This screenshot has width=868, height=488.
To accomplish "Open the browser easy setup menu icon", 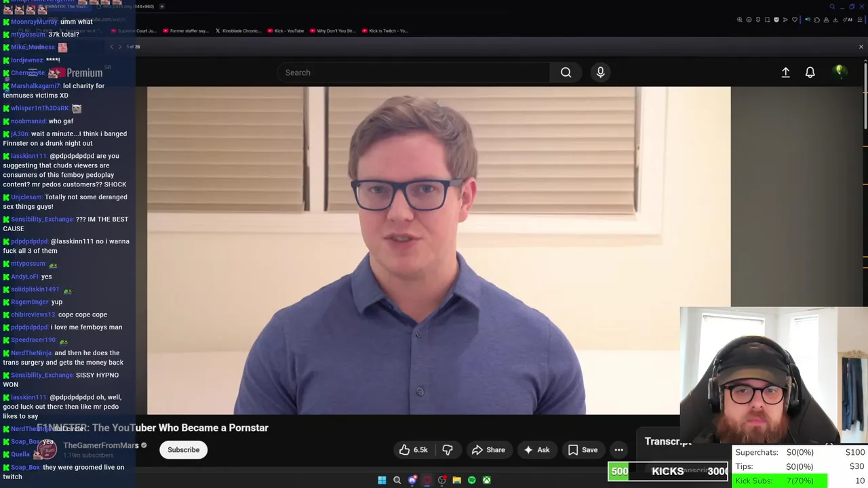I will [x=860, y=20].
